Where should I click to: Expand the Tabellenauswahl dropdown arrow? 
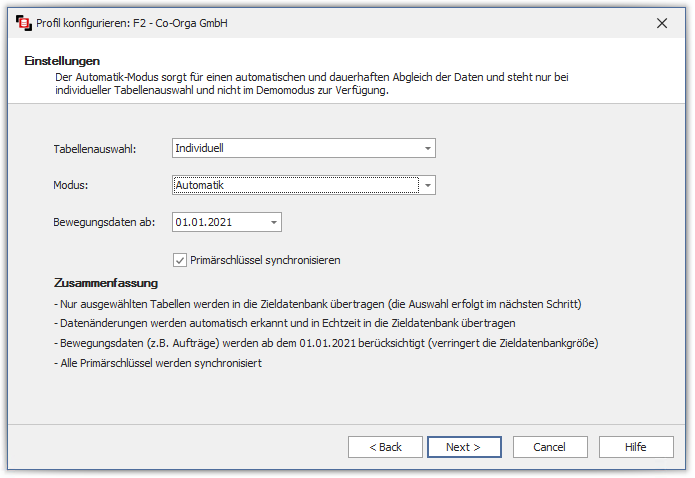tap(428, 148)
